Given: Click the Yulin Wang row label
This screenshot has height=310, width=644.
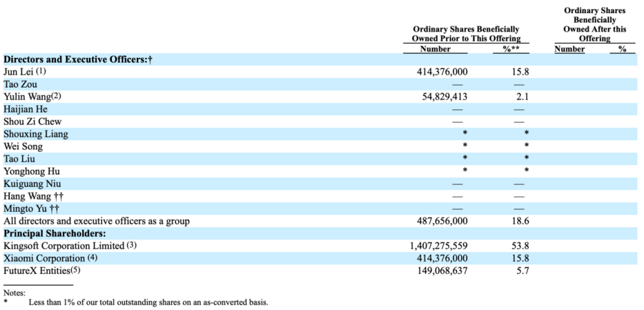Looking at the screenshot, I should 32,97.
